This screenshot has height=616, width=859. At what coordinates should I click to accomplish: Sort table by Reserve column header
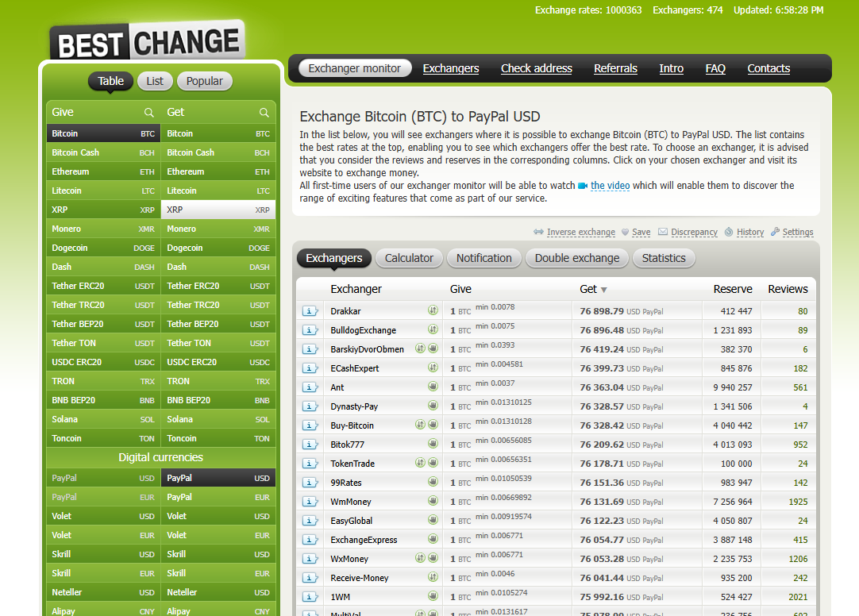[732, 289]
